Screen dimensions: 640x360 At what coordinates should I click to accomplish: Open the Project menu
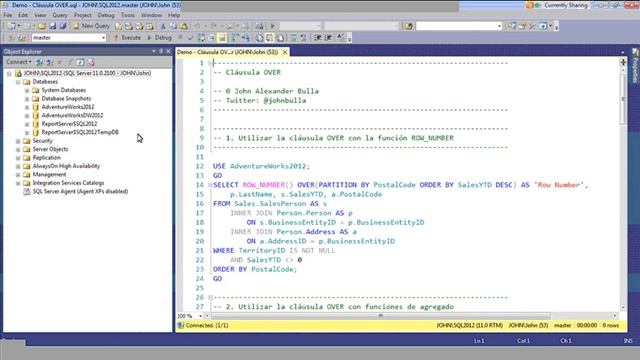82,15
